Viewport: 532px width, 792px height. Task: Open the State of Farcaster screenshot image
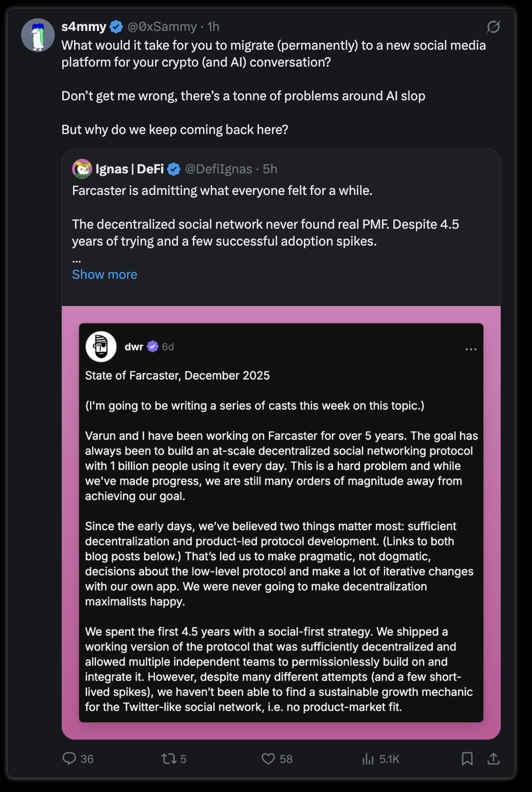281,523
